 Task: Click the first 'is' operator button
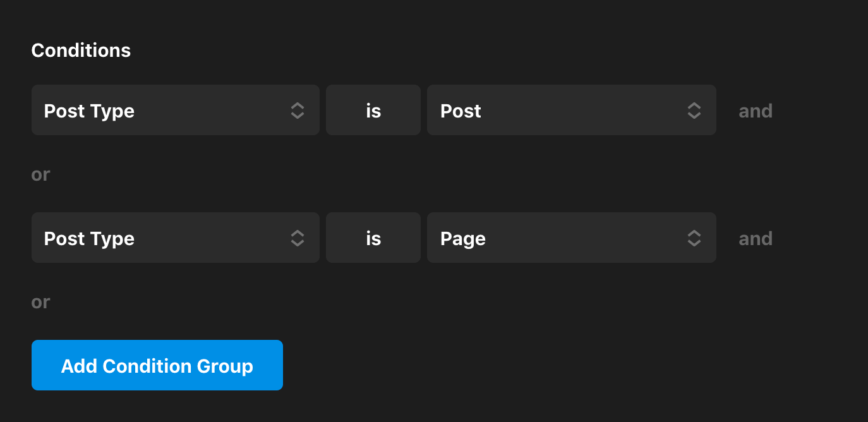(373, 110)
